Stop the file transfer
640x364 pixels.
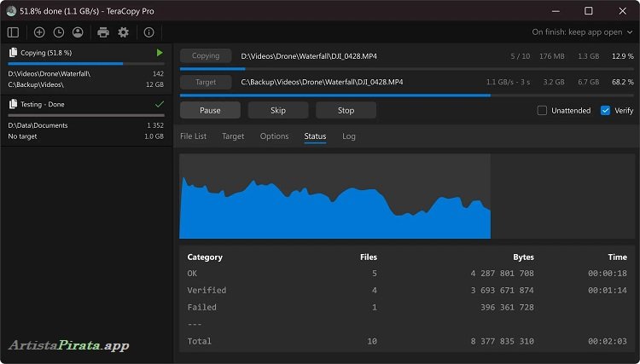pos(346,111)
